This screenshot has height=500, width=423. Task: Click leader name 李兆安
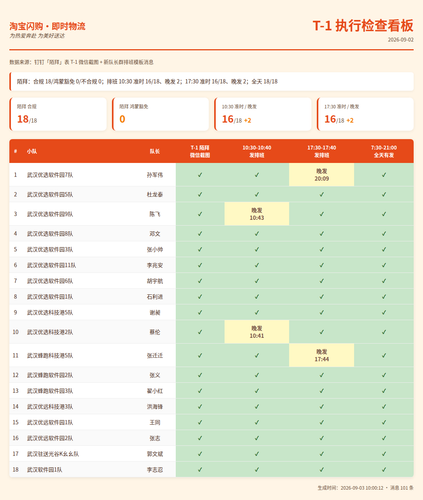click(x=155, y=265)
